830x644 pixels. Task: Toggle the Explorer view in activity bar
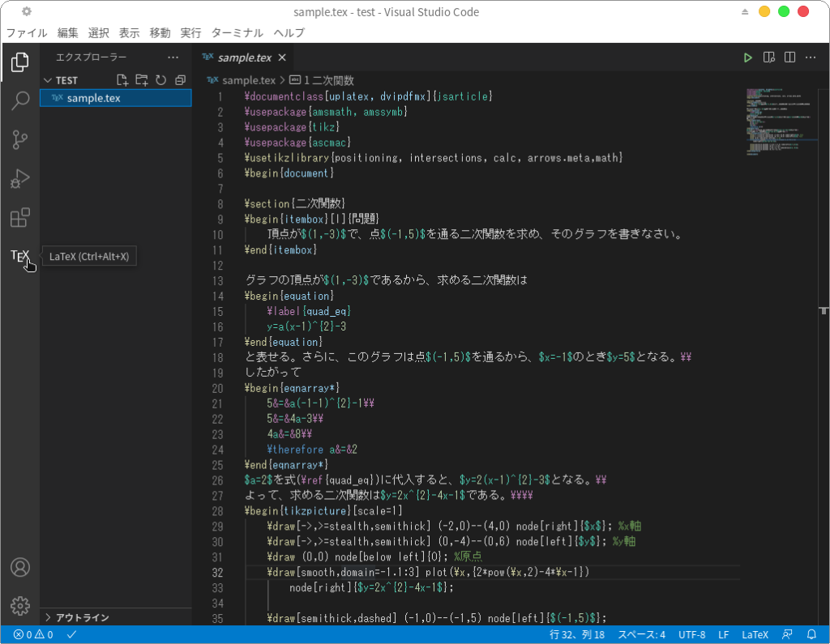[x=20, y=62]
